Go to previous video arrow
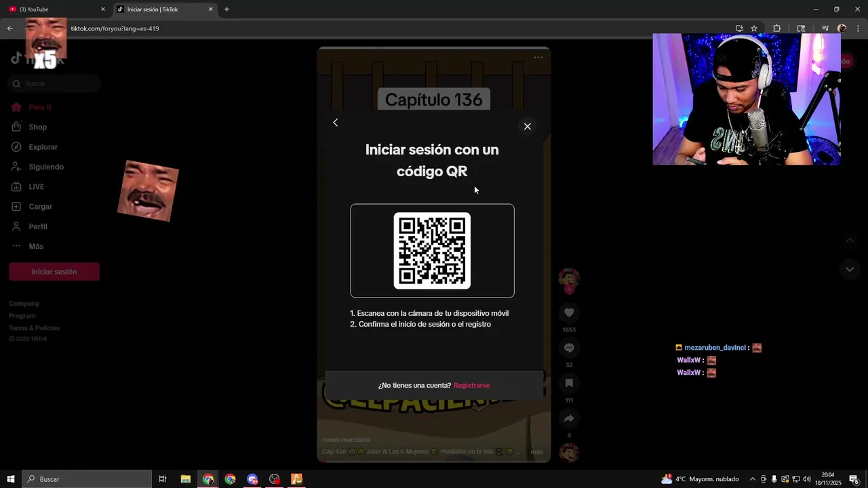The width and height of the screenshot is (868, 488). (x=850, y=240)
